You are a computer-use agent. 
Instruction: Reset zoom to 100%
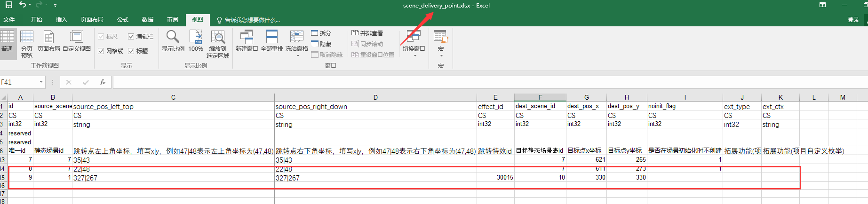tap(196, 41)
